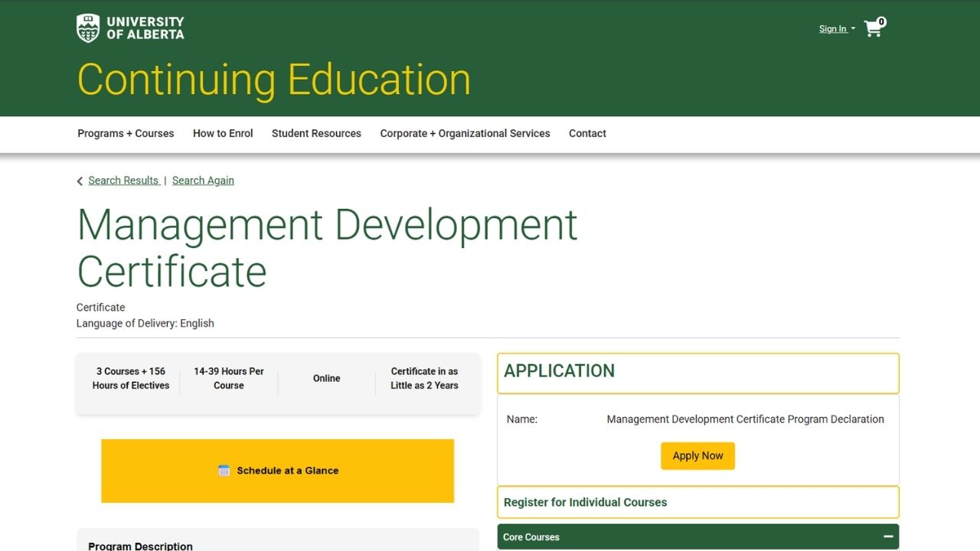Open Schedule at a Glance button
Image resolution: width=980 pixels, height=551 pixels.
277,471
